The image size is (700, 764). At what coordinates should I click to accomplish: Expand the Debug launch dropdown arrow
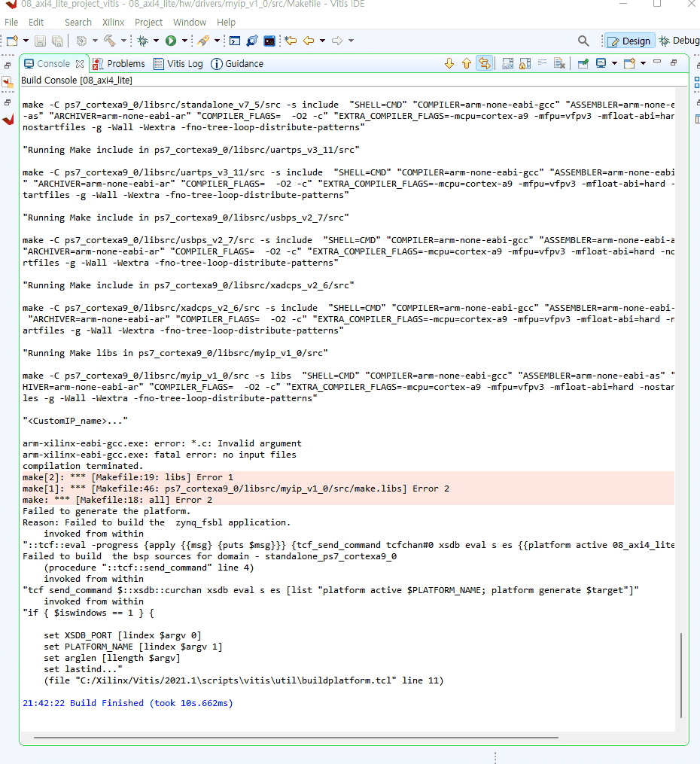tap(157, 41)
